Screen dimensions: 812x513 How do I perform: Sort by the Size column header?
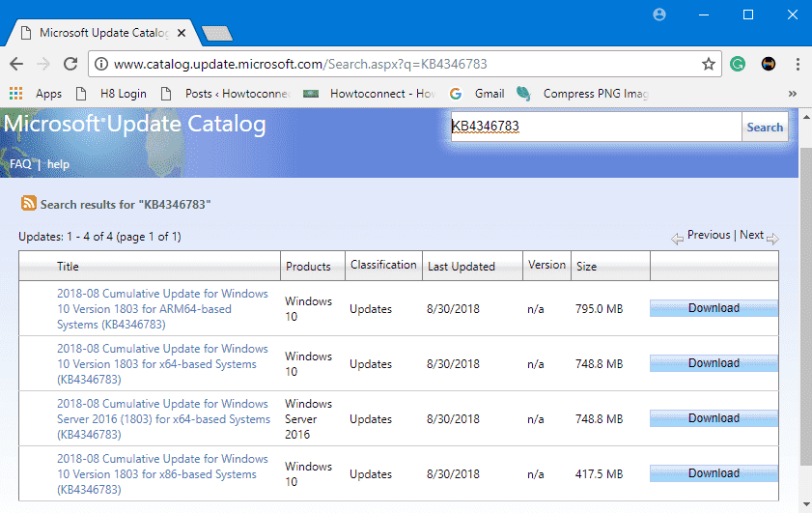click(x=586, y=267)
